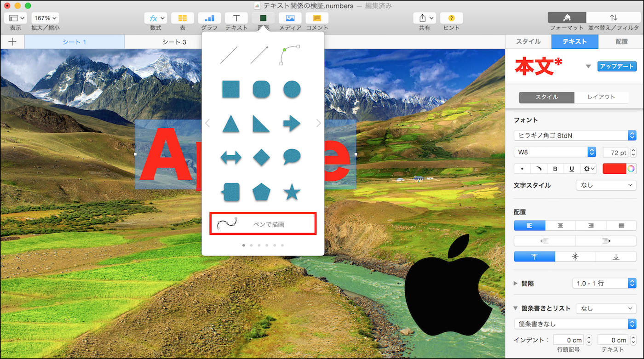
Task: Switch to Sheet 3 tab
Action: [x=174, y=42]
